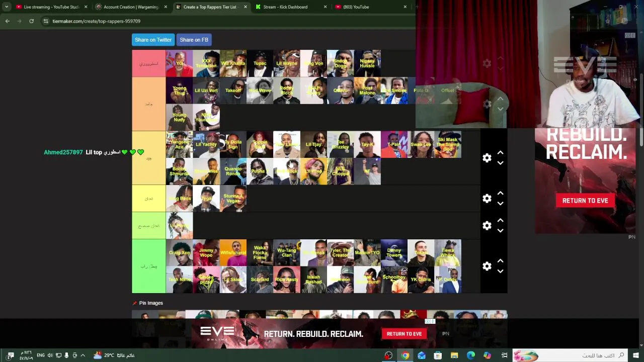Move the Craig Xen tier row down
The width and height of the screenshot is (644, 362).
(x=500, y=271)
